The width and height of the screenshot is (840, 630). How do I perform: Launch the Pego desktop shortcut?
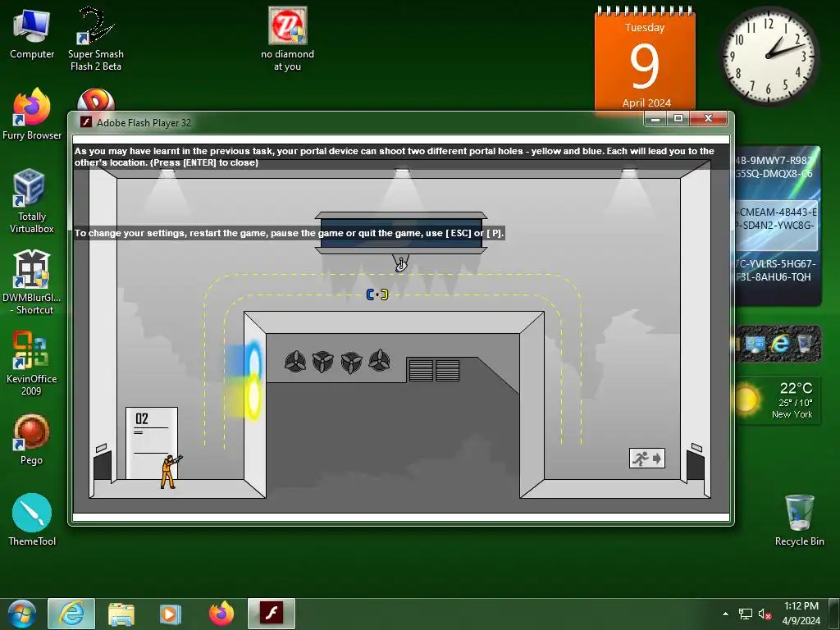(32, 440)
